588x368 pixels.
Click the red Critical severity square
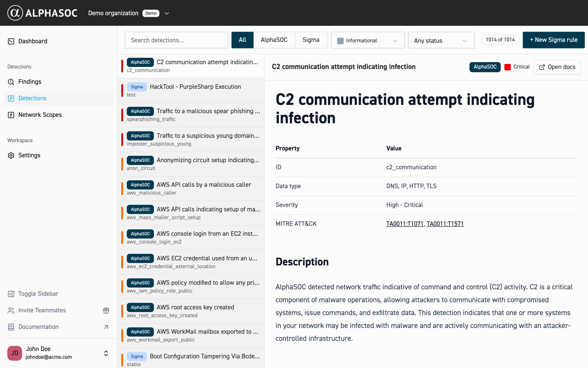coord(507,67)
